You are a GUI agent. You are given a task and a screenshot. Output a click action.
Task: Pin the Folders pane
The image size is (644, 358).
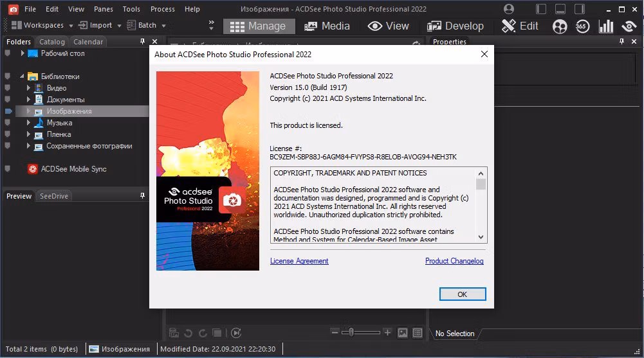coord(143,41)
